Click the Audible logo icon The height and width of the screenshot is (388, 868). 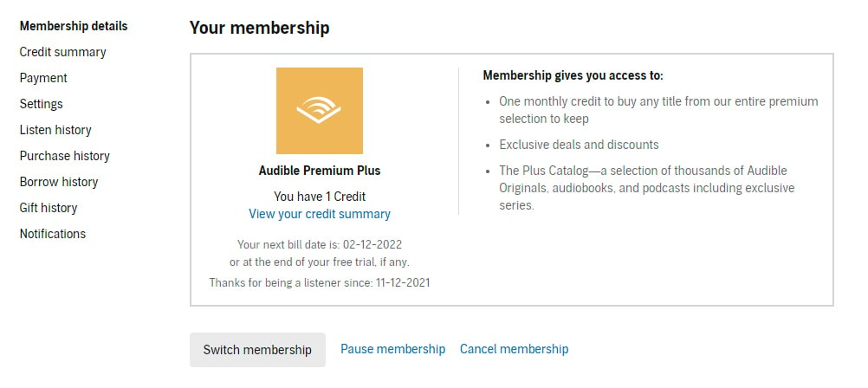[x=319, y=111]
